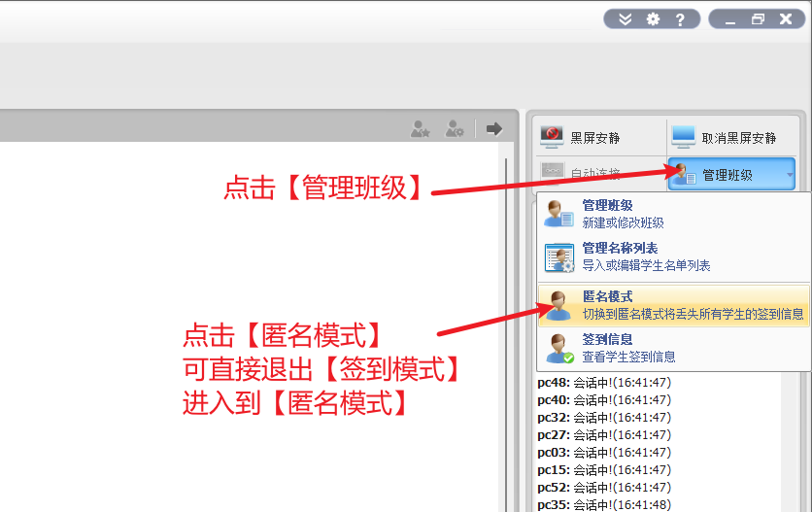Select the pc48 session log entry
812x512 pixels.
pyautogui.click(x=603, y=382)
